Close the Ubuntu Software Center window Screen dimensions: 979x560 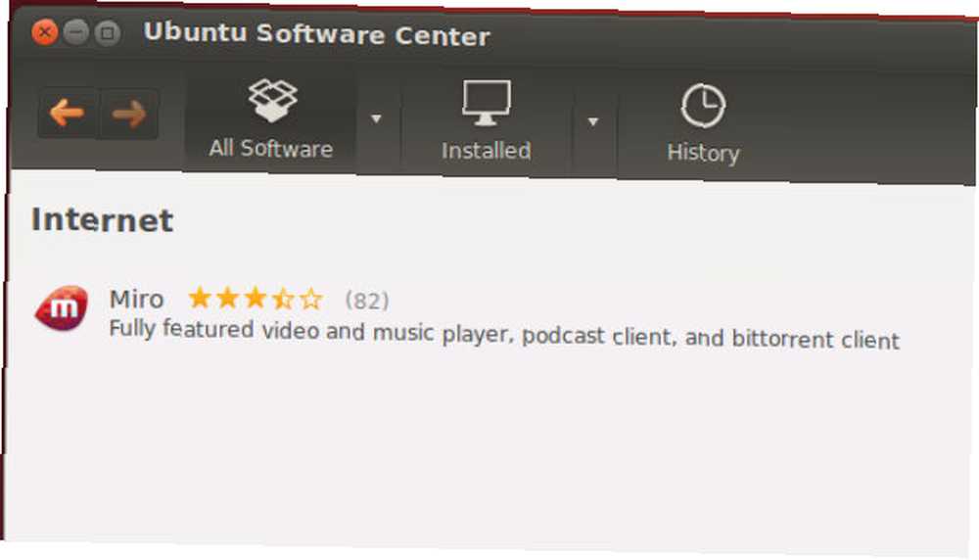45,32
